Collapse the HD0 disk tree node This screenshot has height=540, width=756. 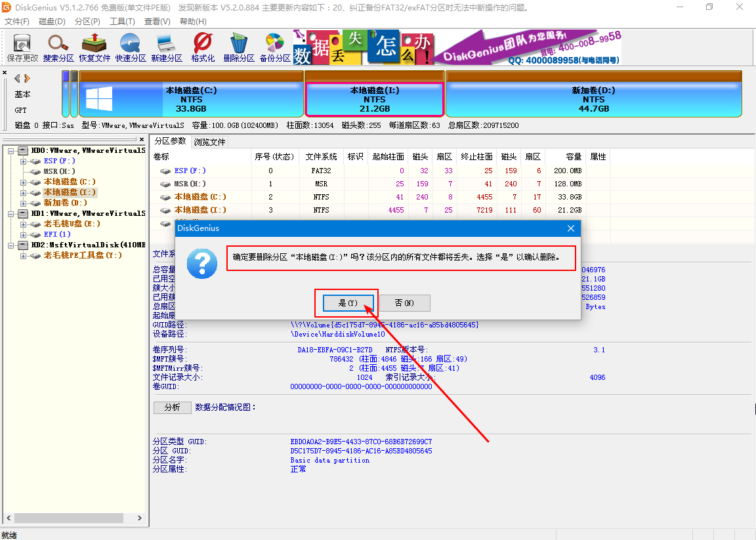10,151
